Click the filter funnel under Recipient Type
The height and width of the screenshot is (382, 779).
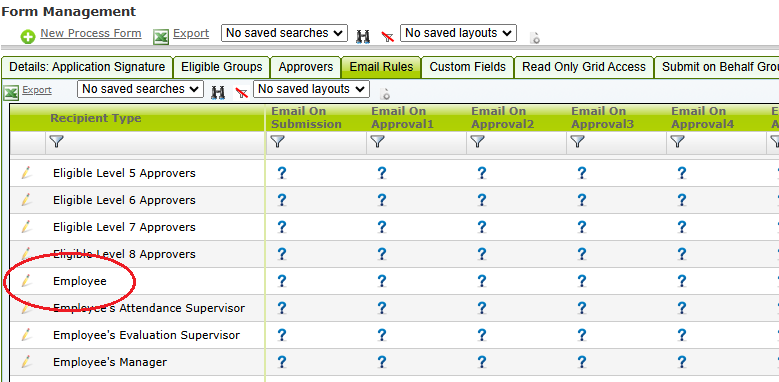pos(57,143)
